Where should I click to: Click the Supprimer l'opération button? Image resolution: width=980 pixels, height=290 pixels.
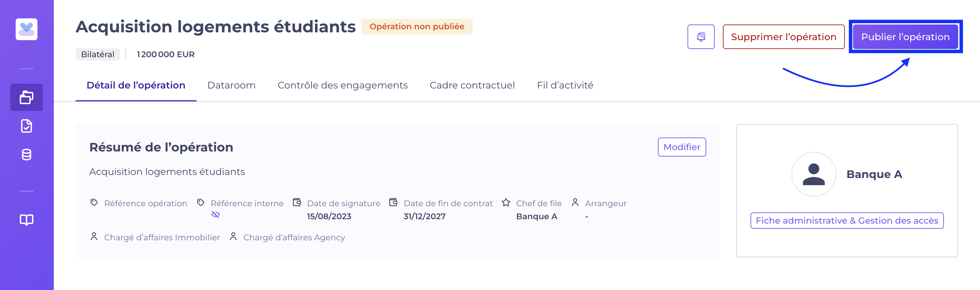coord(783,37)
